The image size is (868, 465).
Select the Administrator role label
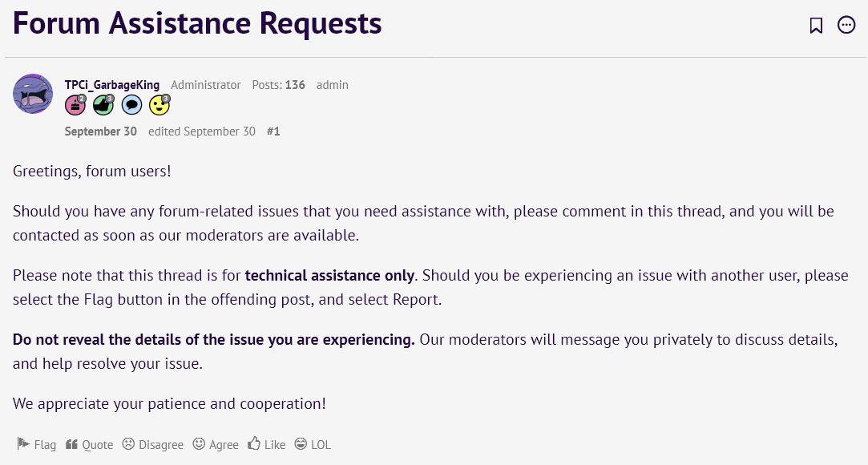click(x=206, y=85)
